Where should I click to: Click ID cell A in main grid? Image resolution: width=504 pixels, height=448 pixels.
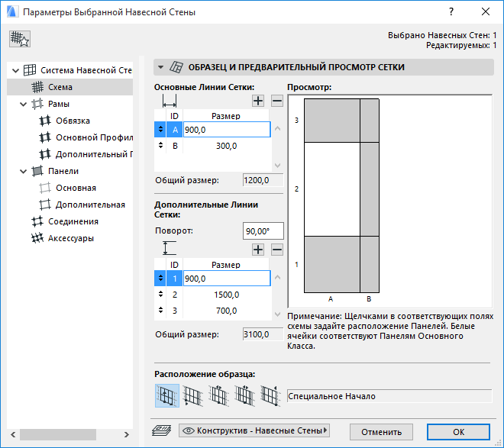pyautogui.click(x=175, y=130)
